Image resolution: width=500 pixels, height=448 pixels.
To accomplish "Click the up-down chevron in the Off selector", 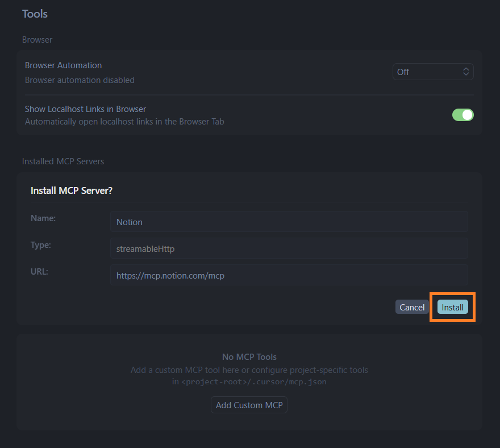I will tap(466, 72).
